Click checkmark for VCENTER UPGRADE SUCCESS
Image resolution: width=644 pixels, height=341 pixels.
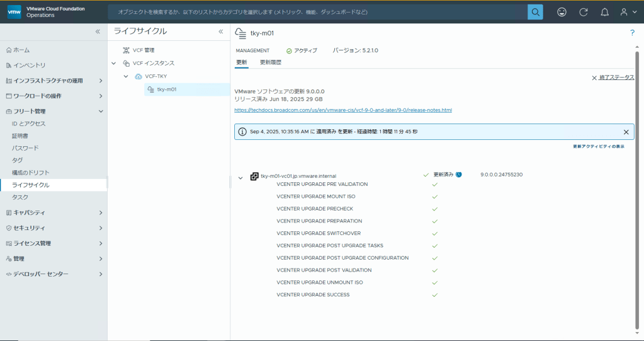(435, 295)
